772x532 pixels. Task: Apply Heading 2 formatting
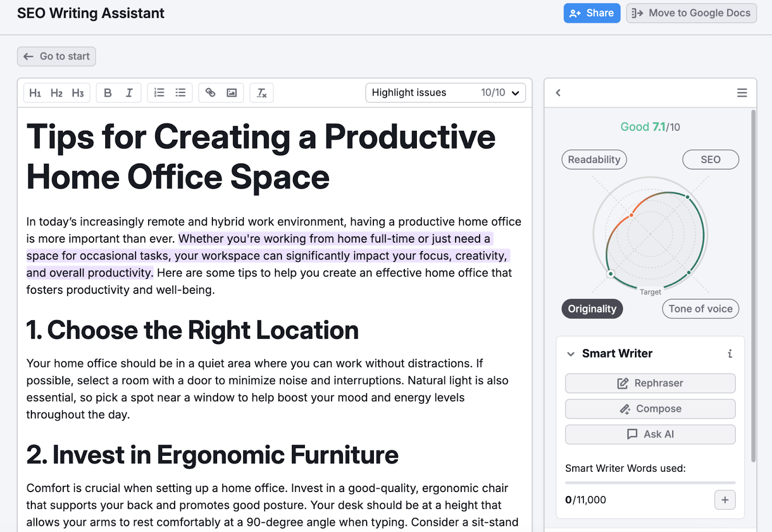coord(56,93)
